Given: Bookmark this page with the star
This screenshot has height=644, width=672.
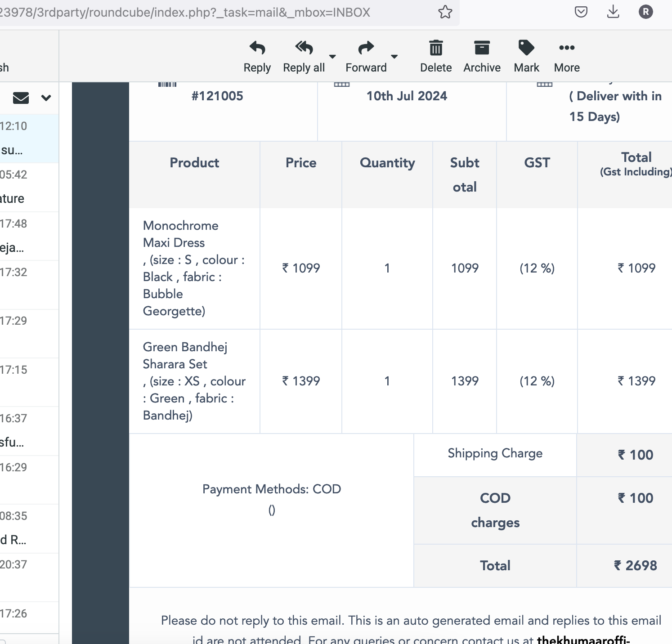Looking at the screenshot, I should (445, 12).
